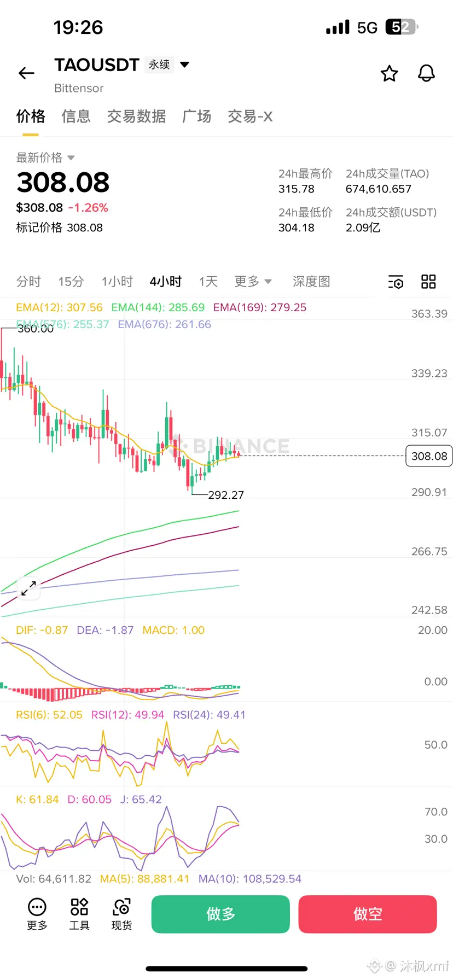Tap the back arrow icon

pyautogui.click(x=26, y=73)
